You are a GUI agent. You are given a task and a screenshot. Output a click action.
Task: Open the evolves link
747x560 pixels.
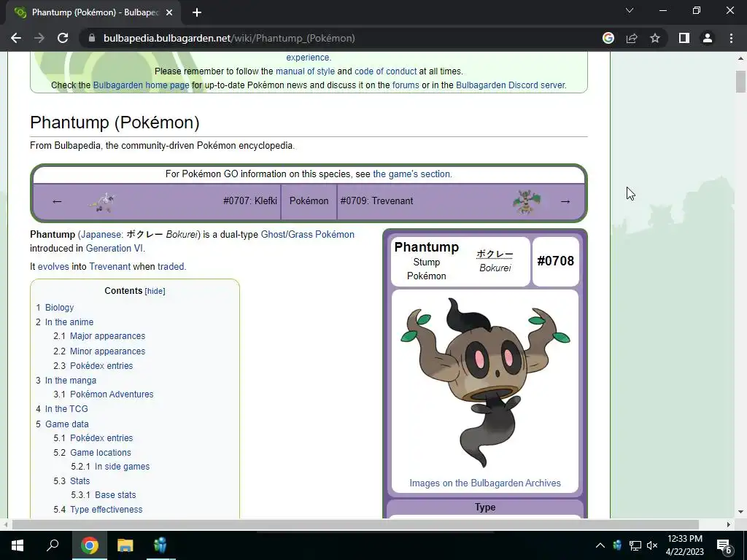(53, 266)
